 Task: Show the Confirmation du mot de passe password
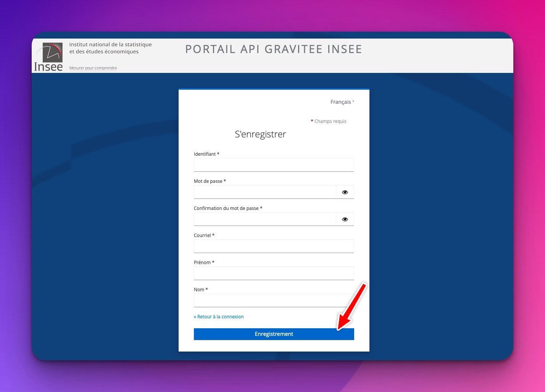[x=345, y=219]
